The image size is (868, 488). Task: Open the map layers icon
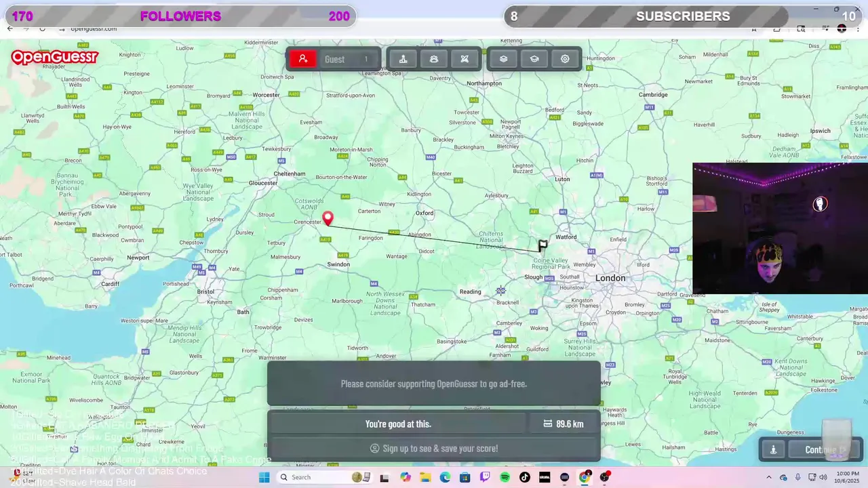point(503,59)
